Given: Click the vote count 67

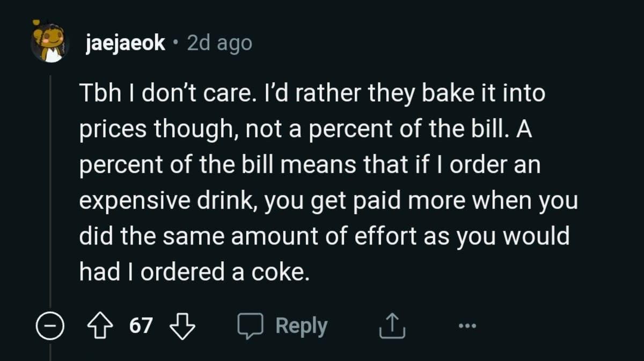Looking at the screenshot, I should point(142,326).
